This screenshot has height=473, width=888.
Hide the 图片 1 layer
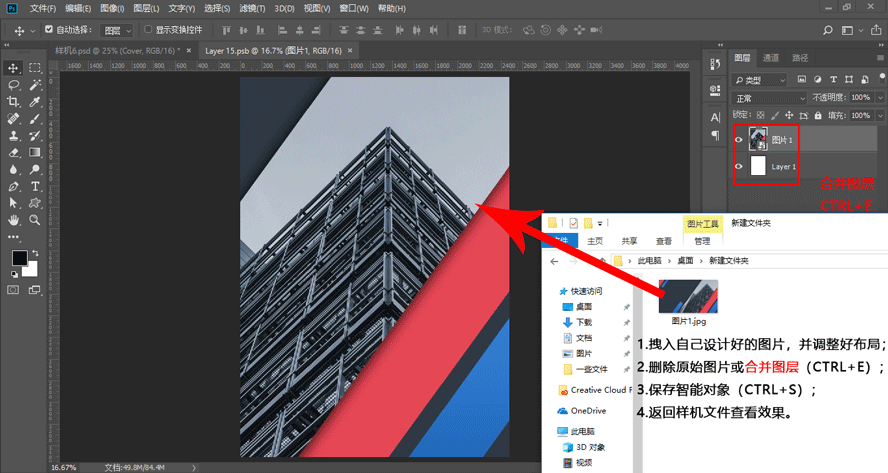[x=740, y=140]
